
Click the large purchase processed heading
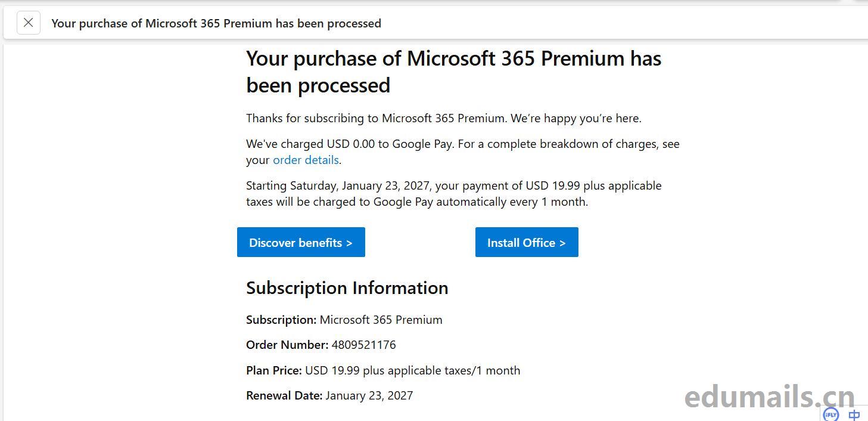coord(453,72)
